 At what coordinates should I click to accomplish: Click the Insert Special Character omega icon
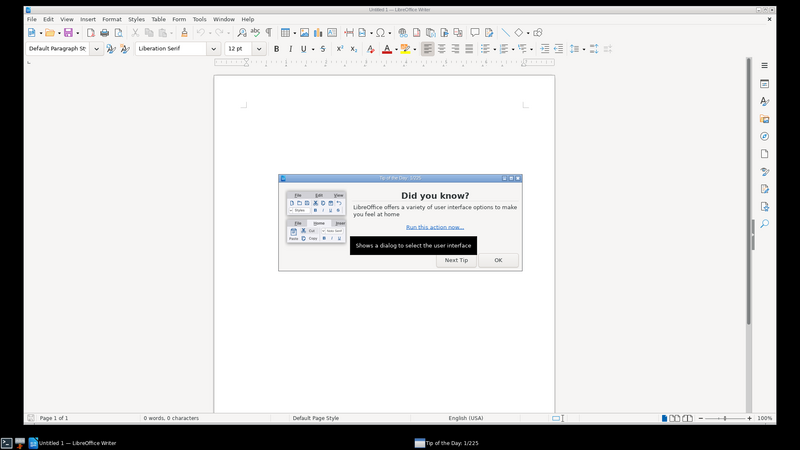point(380,33)
